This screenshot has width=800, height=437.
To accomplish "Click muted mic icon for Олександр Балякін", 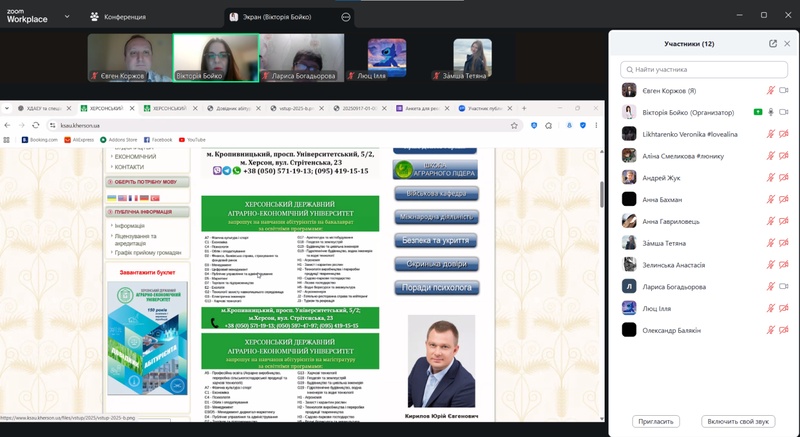I will (x=771, y=329).
